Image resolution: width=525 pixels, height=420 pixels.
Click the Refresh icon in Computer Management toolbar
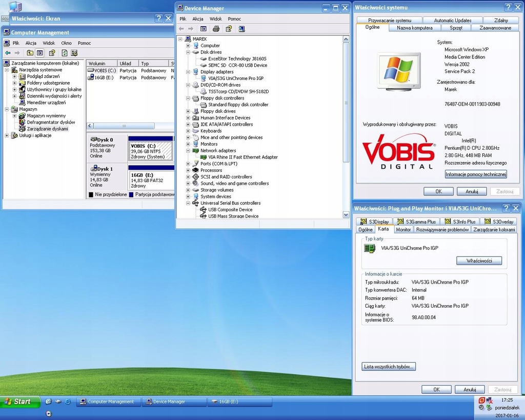pos(64,53)
